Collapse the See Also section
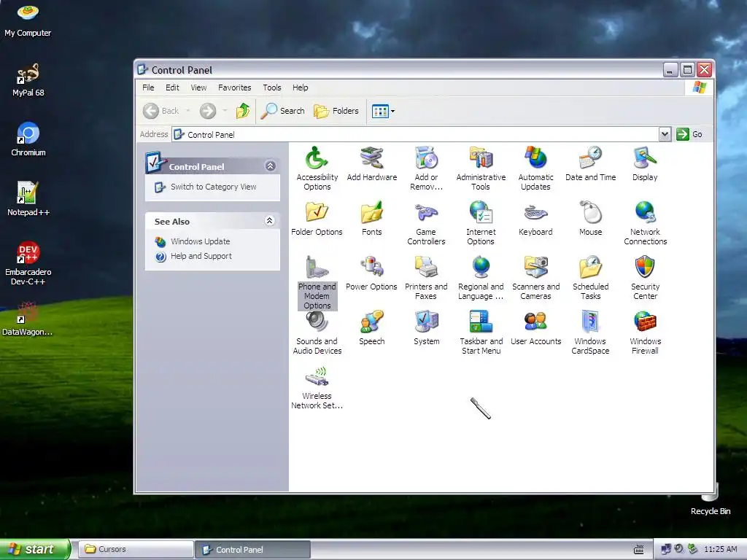Screen dimensions: 747x560 pos(270,220)
